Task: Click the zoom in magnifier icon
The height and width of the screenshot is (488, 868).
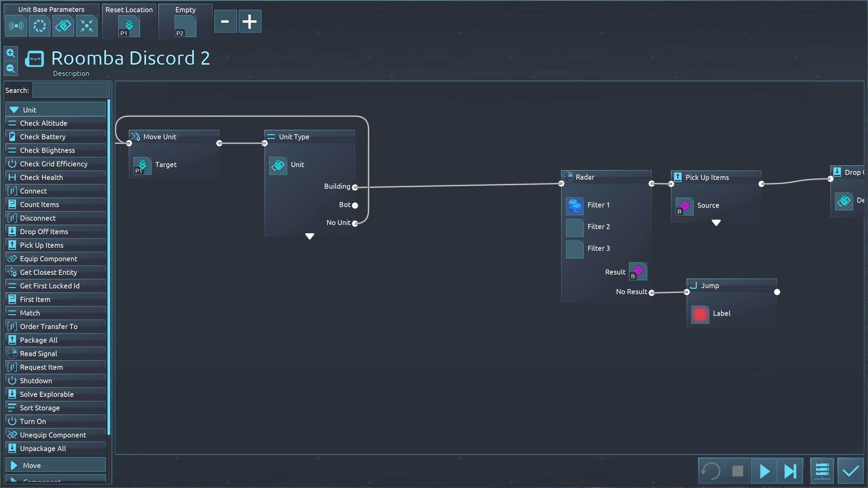Action: [11, 53]
